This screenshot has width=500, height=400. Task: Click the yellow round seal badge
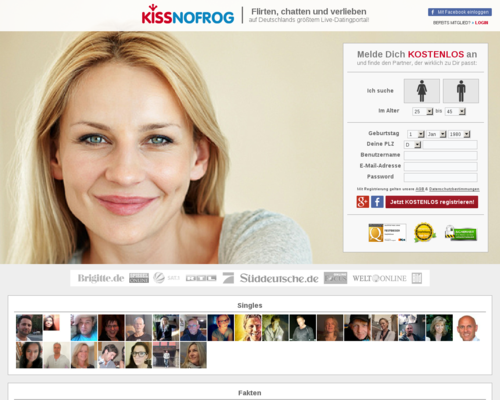(x=425, y=232)
